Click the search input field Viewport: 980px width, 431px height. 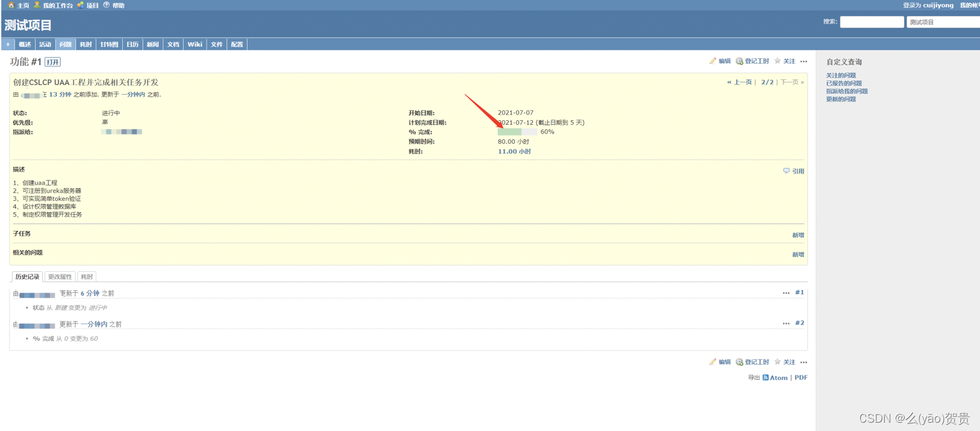click(872, 22)
